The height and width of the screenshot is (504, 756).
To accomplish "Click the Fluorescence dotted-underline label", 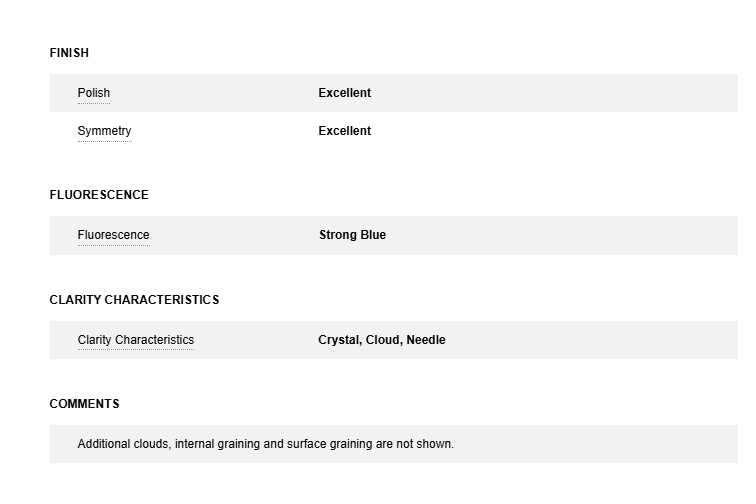I will tap(113, 235).
